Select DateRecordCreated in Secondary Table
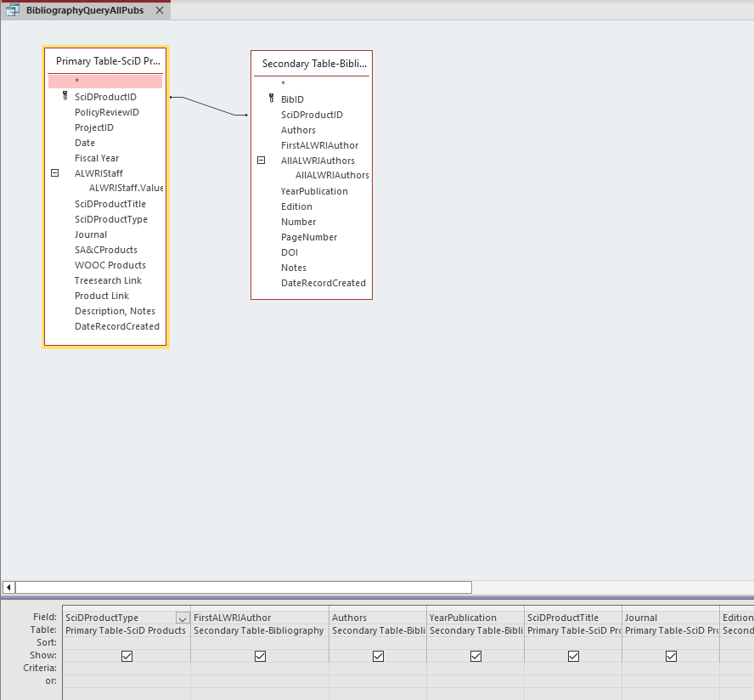 324,284
